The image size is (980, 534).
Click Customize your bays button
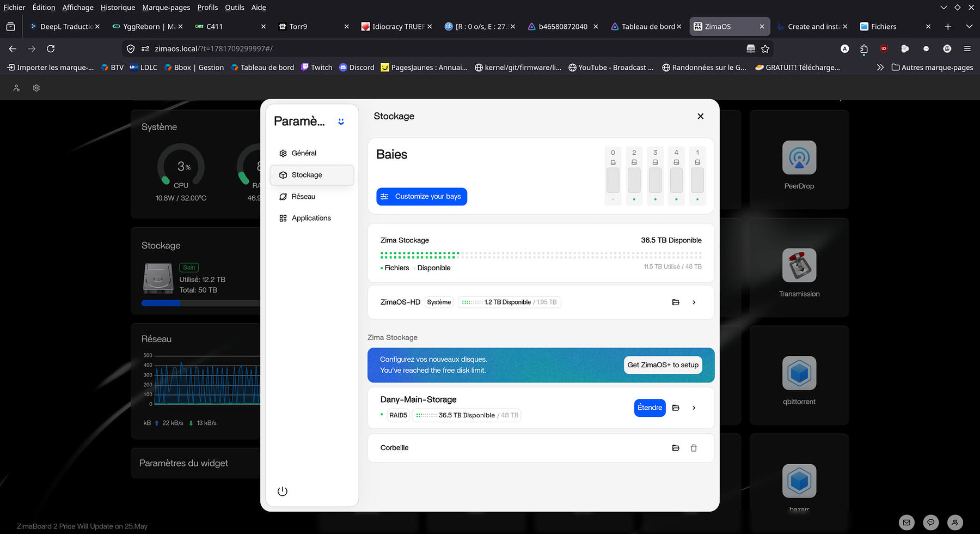pyautogui.click(x=421, y=197)
